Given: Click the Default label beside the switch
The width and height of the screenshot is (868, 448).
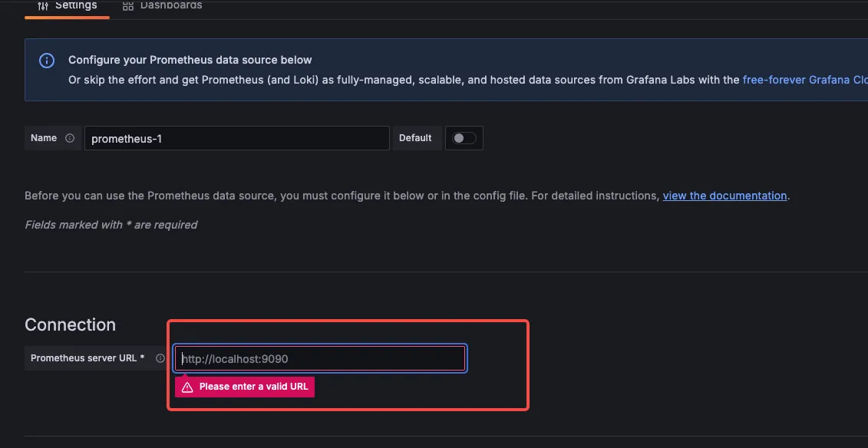Looking at the screenshot, I should click(415, 138).
